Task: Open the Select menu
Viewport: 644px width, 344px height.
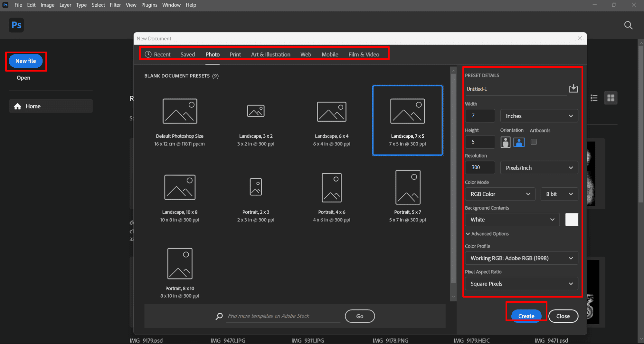Action: click(98, 5)
